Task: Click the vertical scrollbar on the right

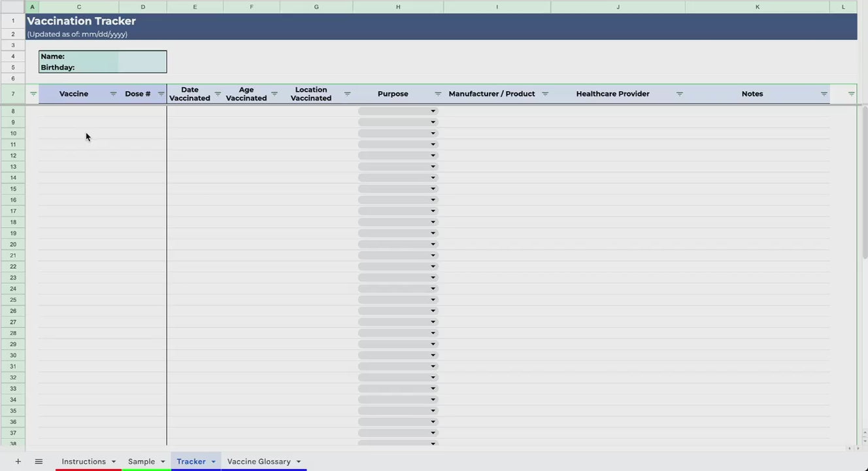Action: click(865, 183)
